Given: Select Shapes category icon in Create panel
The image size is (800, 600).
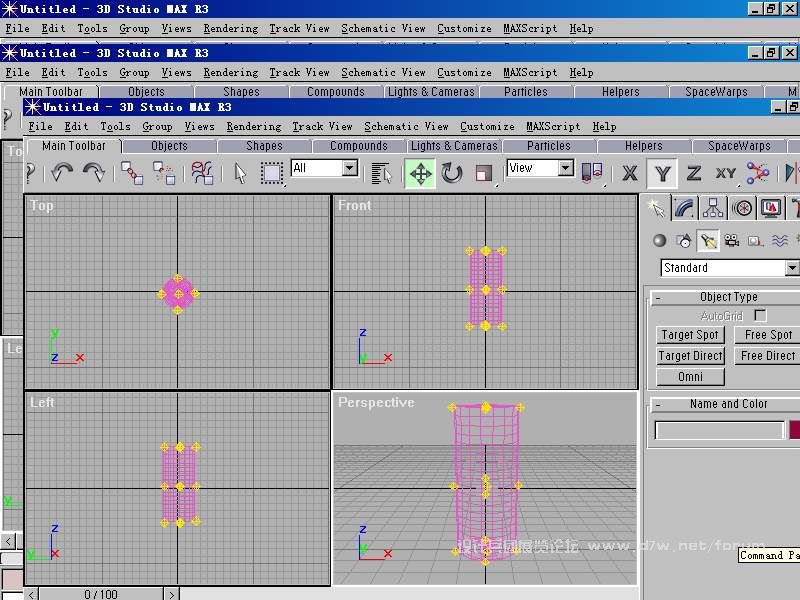Looking at the screenshot, I should coord(684,240).
